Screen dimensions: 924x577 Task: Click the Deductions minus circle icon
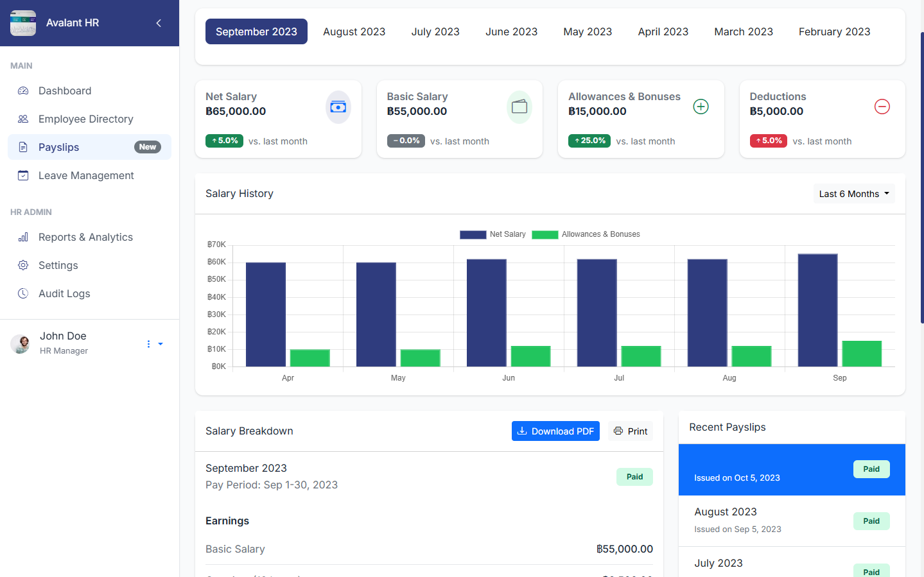[882, 107]
